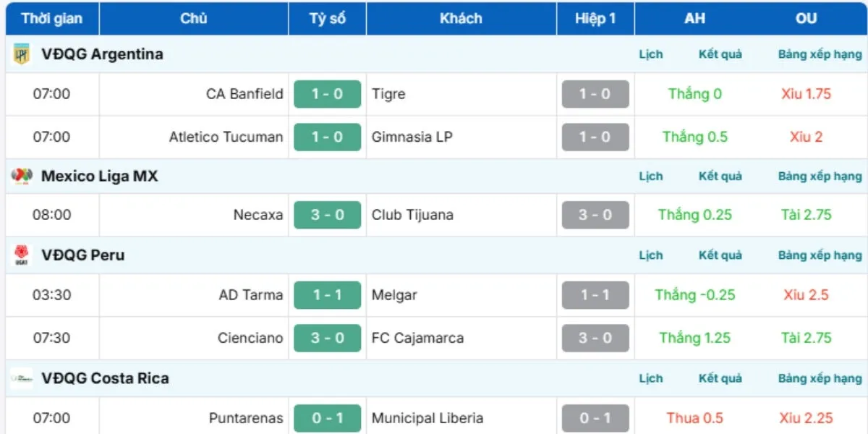Click the VĐQG Peru league logo icon
The width and height of the screenshot is (868, 434).
click(22, 255)
